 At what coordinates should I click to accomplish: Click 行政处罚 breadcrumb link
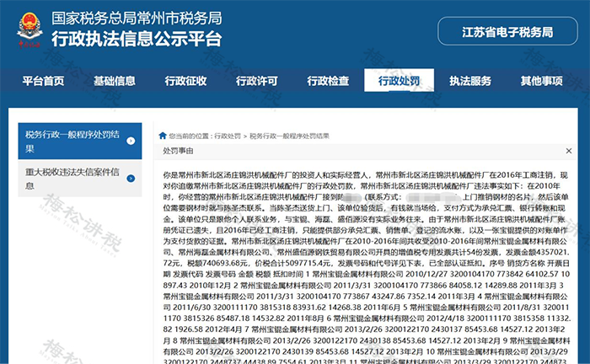[228, 135]
